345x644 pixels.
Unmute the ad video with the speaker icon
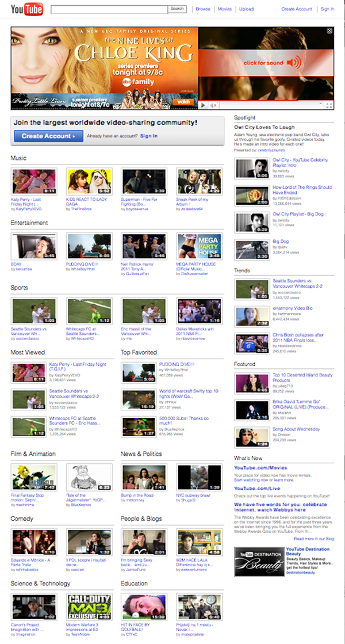tap(214, 105)
